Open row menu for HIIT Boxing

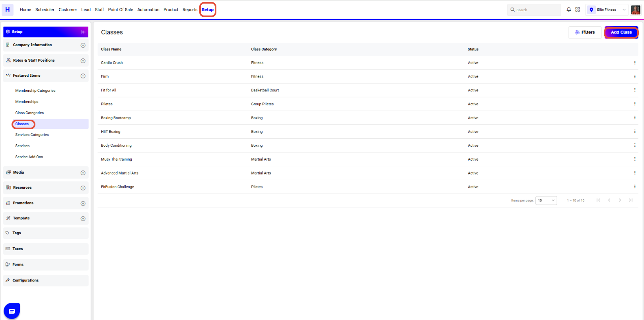[635, 131]
